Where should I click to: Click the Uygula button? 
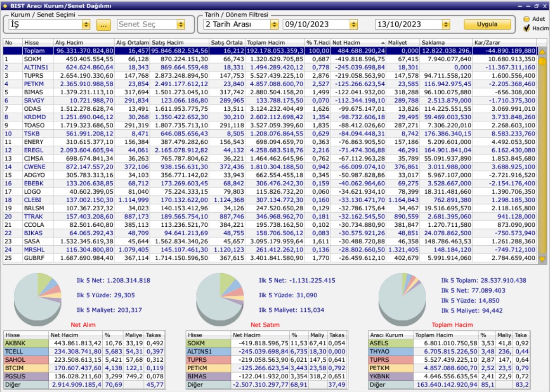pyautogui.click(x=487, y=24)
